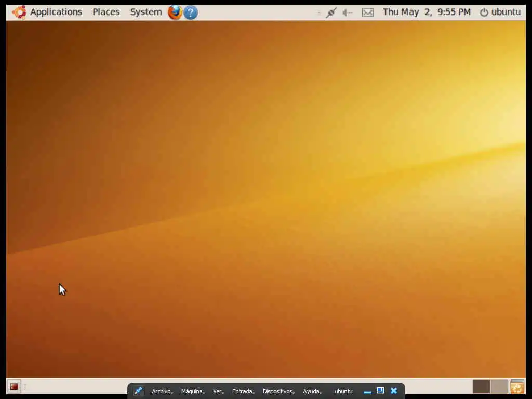Click the ubuntu VM name label
Image resolution: width=532 pixels, height=399 pixels.
(x=343, y=391)
